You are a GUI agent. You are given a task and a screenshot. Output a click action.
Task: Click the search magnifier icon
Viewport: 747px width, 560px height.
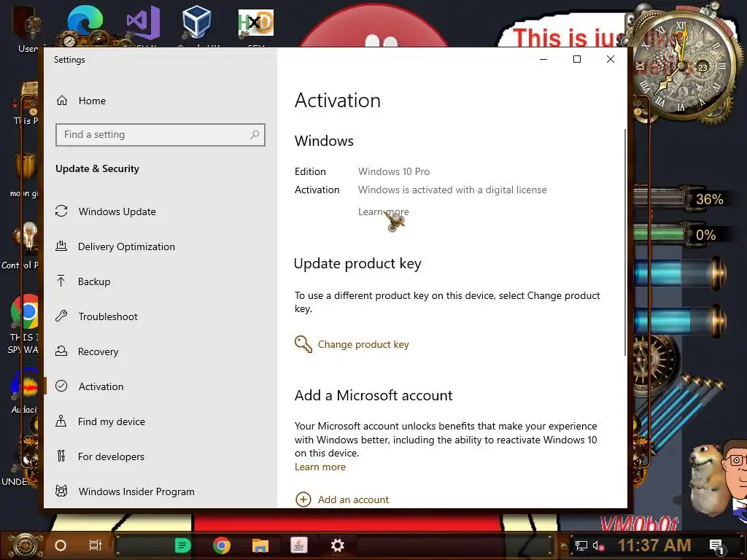point(255,135)
